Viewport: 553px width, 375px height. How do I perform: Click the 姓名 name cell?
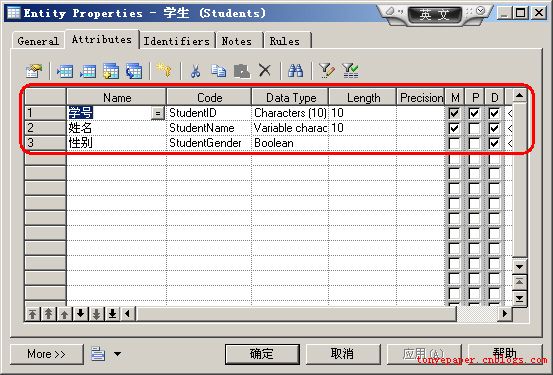(x=116, y=128)
